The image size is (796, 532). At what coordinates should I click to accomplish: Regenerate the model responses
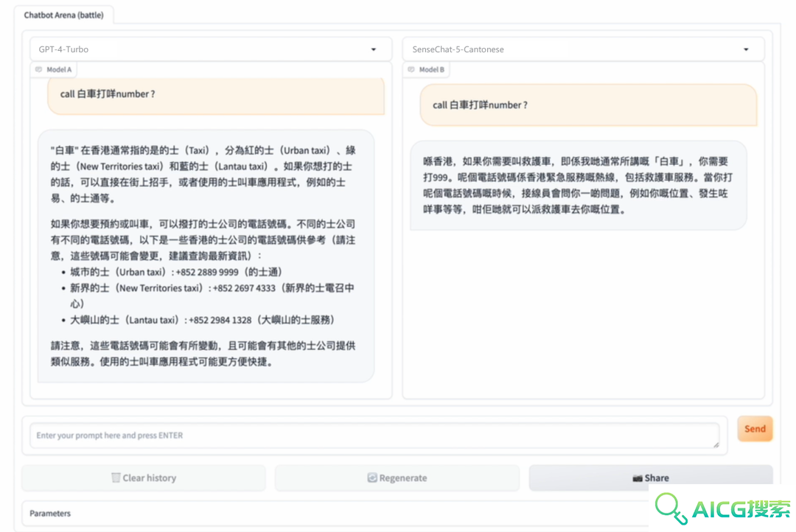point(397,477)
